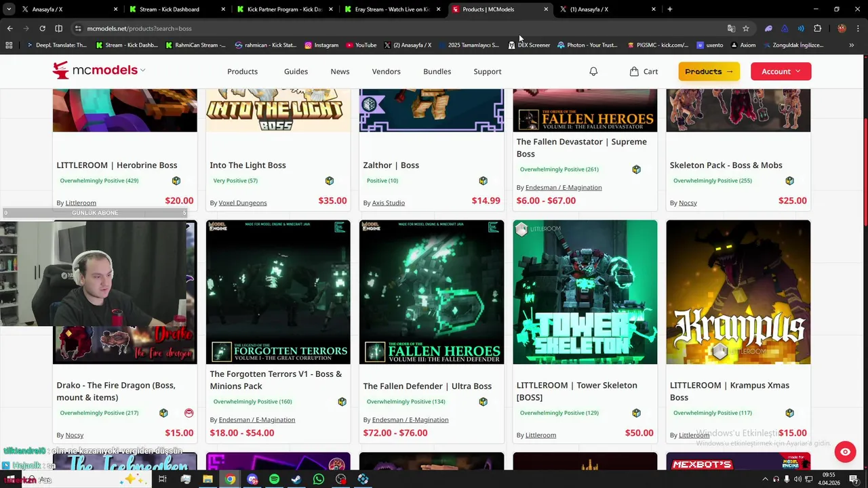Viewport: 868px width, 488px height.
Task: Bookmark this page with the star icon
Action: [746, 28]
